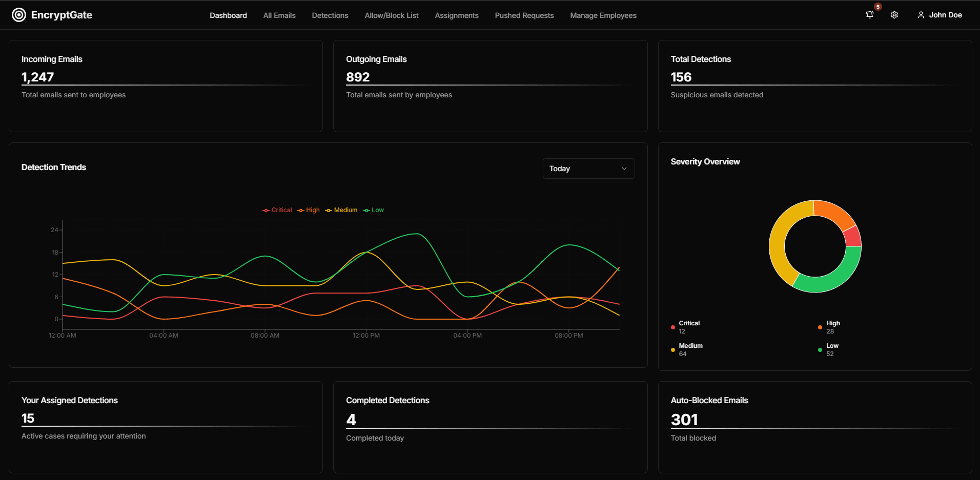
Task: Click the Outgoing Emails value 892
Action: click(x=358, y=77)
